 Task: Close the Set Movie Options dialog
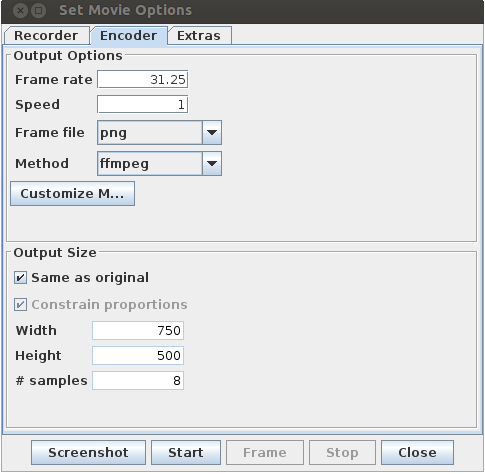417,453
